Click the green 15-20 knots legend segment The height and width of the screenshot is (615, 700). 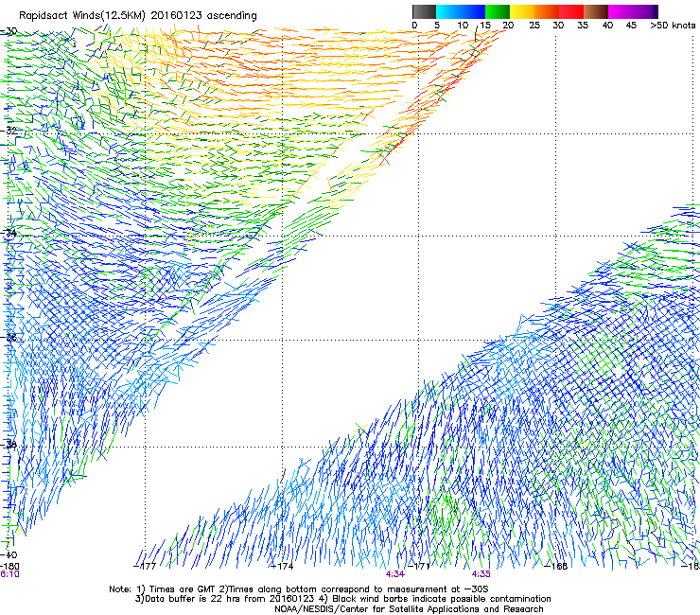[x=498, y=11]
